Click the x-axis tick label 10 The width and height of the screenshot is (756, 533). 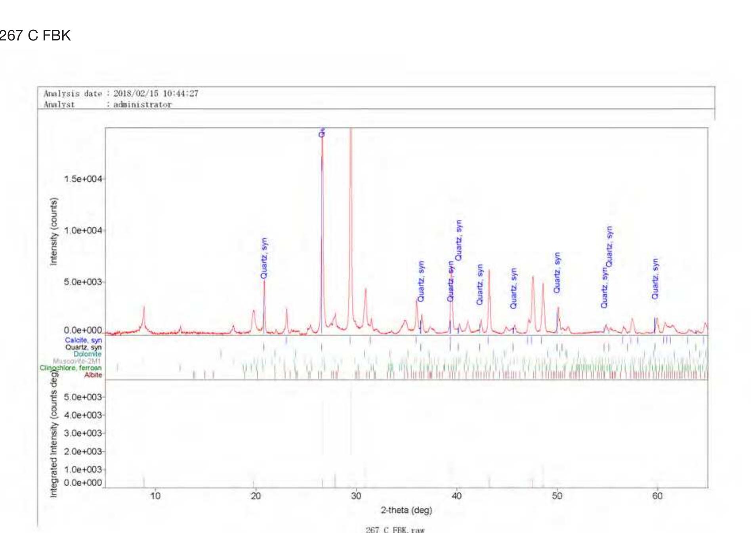point(155,496)
